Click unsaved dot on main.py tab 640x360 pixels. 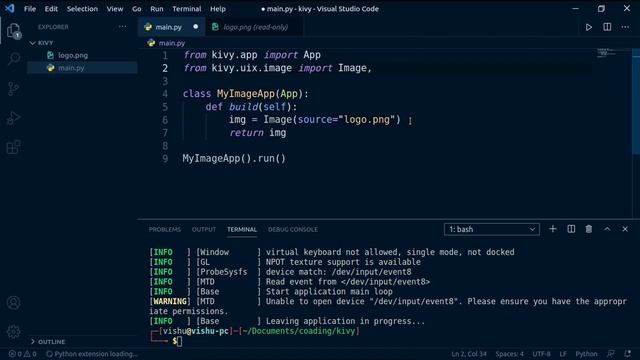tap(196, 27)
